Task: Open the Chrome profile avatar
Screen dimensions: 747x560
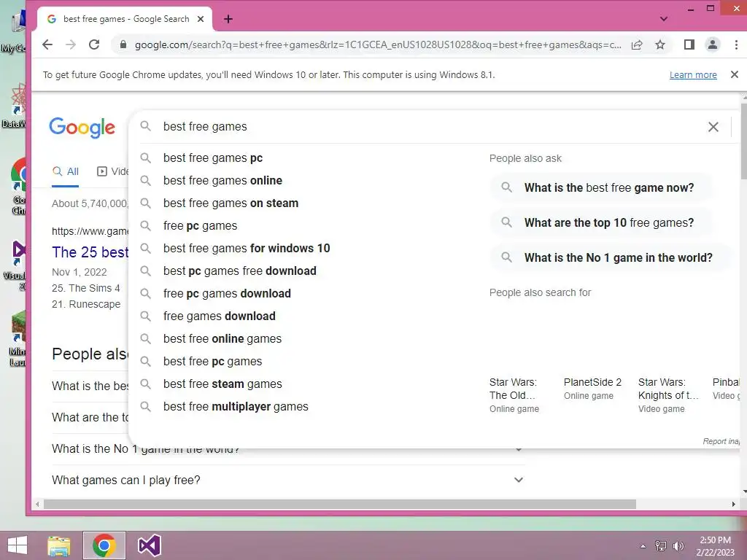Action: tap(712, 44)
